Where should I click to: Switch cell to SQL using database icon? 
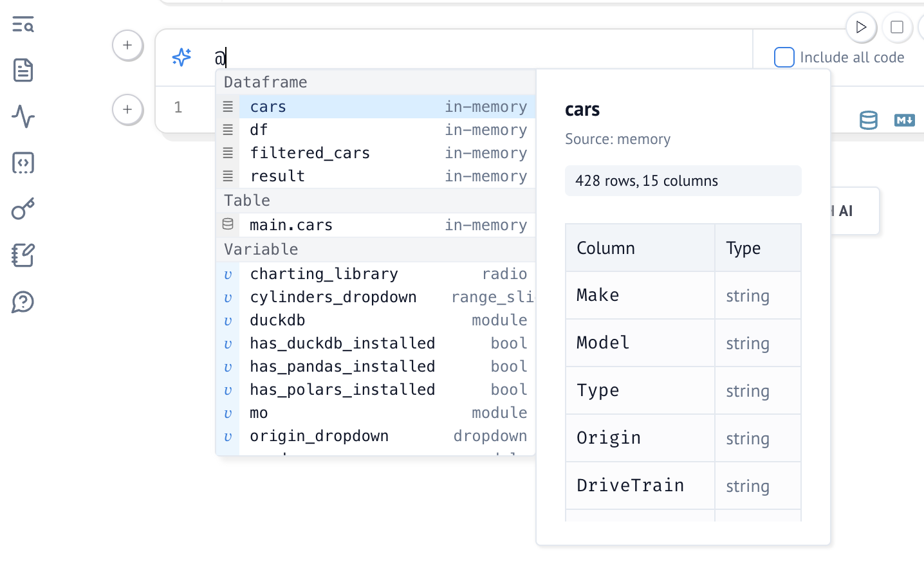pos(868,120)
